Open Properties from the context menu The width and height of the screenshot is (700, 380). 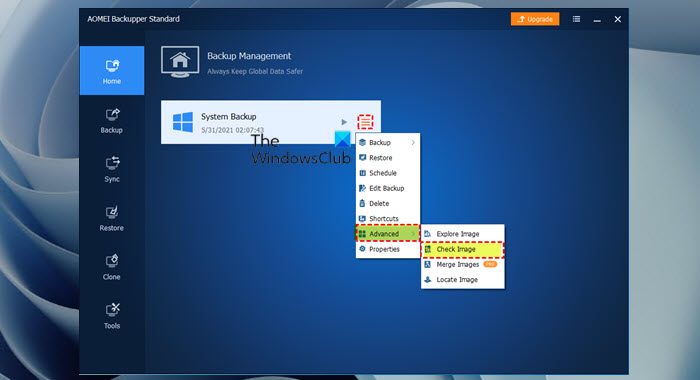pos(388,249)
